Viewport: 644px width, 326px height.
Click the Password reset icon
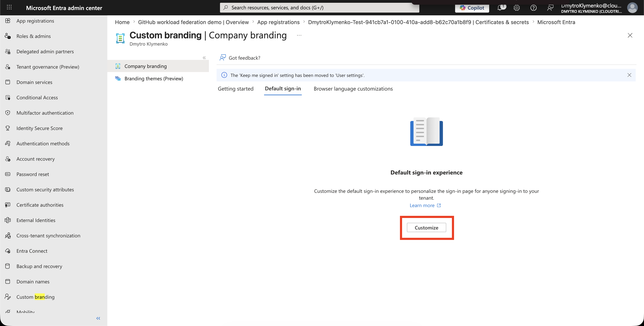tap(8, 174)
